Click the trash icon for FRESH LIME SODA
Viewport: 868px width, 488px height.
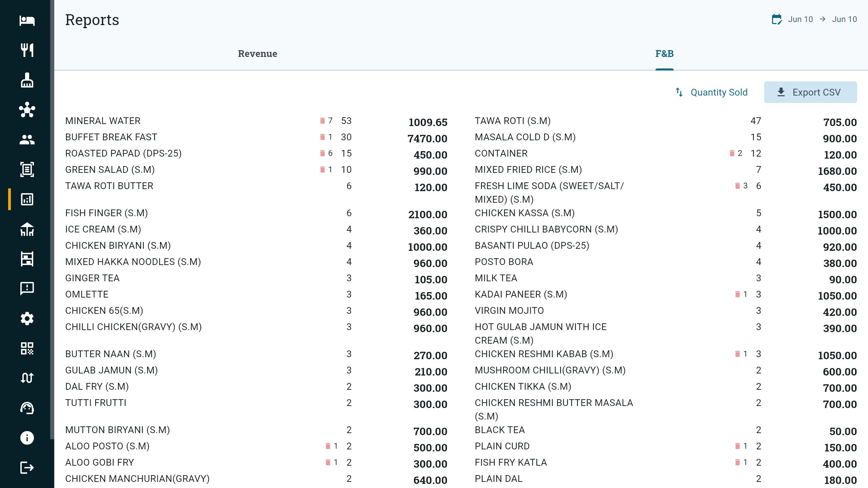[x=737, y=186]
